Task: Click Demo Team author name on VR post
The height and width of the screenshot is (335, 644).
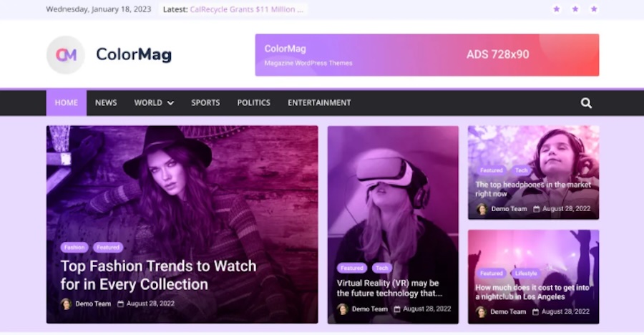Action: (370, 309)
